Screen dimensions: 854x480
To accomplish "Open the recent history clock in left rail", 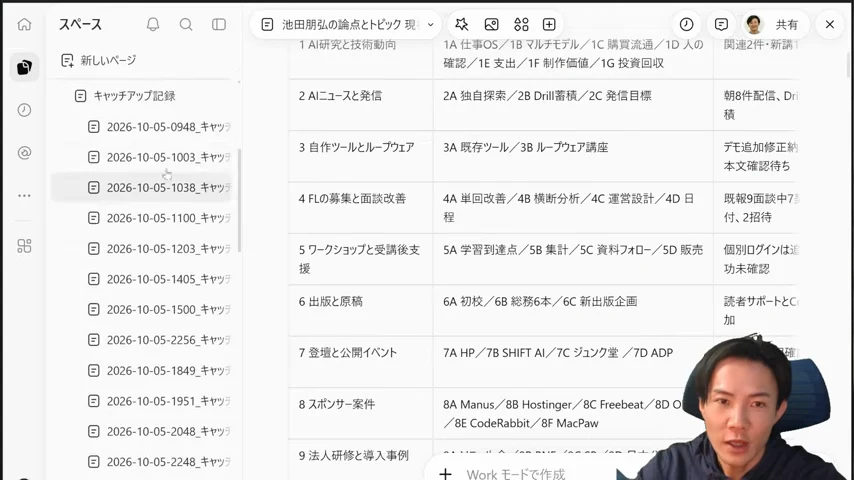I will coord(24,110).
